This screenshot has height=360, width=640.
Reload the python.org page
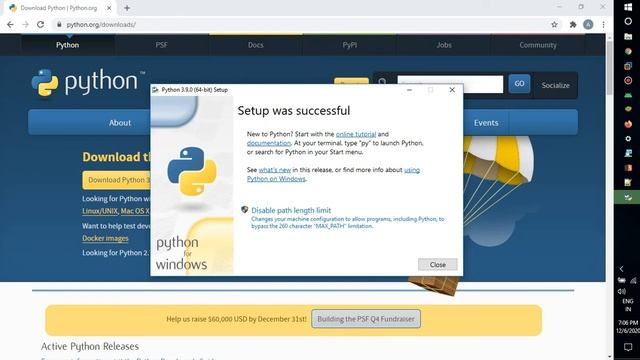(x=40, y=24)
